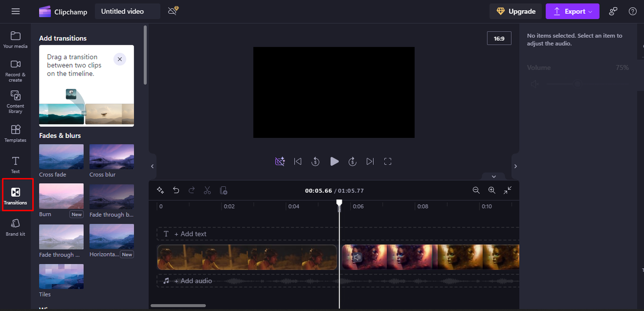Select the Cross blur transition thumbnail
Screen dimensions: 644x311
coord(112,157)
